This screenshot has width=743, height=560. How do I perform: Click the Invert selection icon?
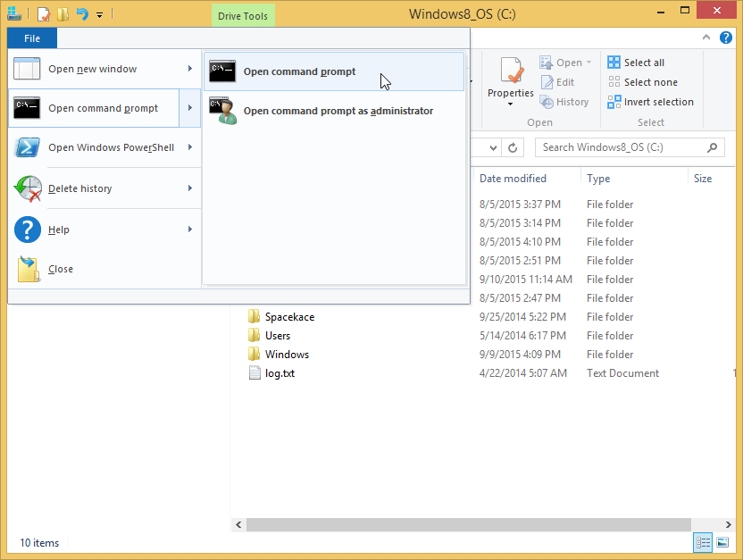pyautogui.click(x=614, y=102)
